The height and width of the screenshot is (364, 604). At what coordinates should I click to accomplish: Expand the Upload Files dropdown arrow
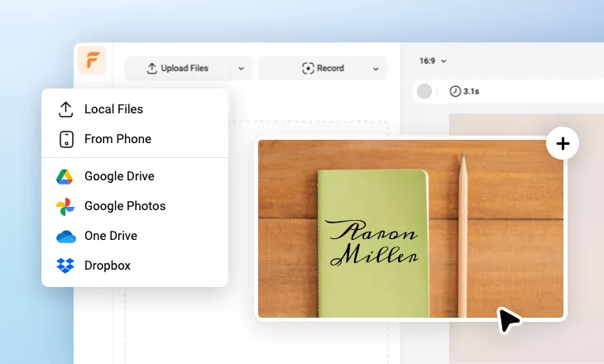pos(241,69)
